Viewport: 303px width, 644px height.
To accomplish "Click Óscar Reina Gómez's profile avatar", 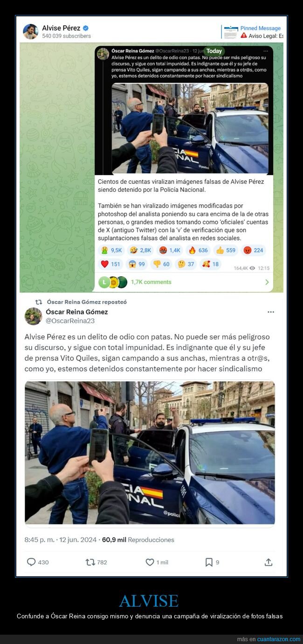I will point(33,316).
